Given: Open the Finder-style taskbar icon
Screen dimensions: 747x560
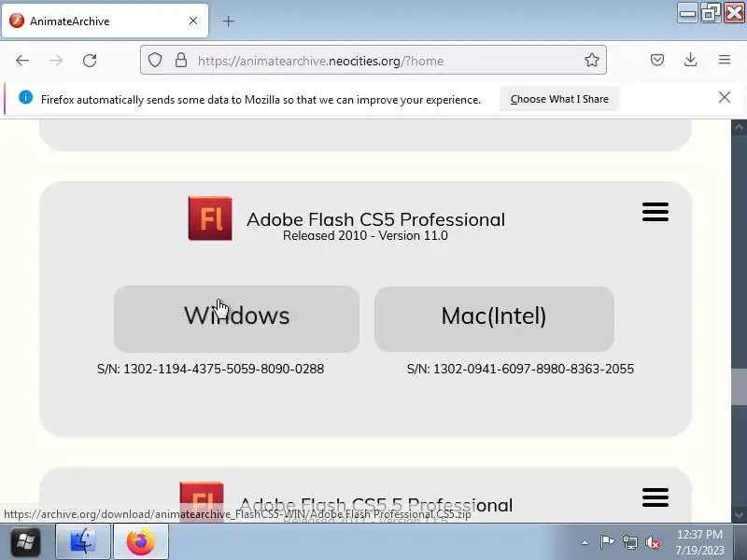Looking at the screenshot, I should click(x=83, y=541).
